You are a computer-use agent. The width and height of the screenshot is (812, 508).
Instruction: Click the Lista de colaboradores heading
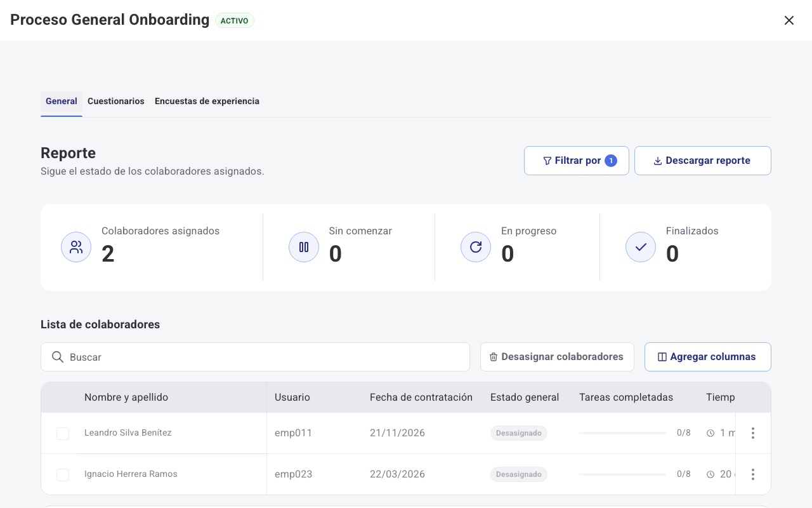pyautogui.click(x=100, y=324)
